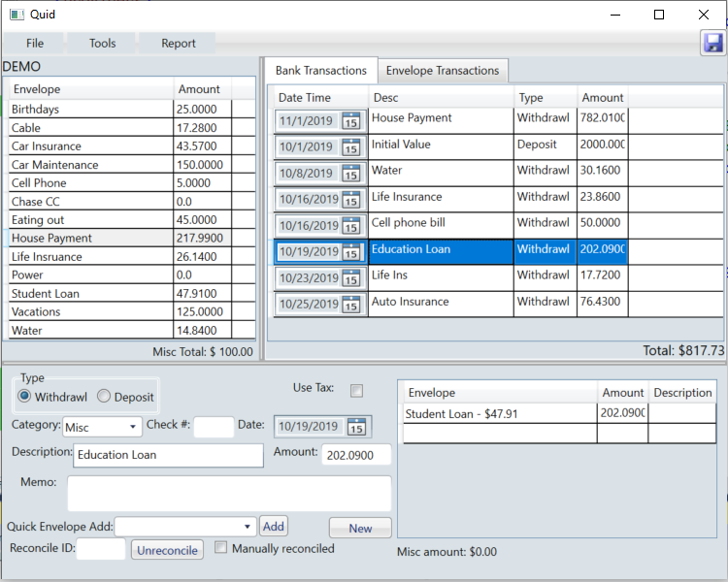The image size is (728, 582).
Task: Enable the Use Tax checkbox
Action: coord(356,391)
